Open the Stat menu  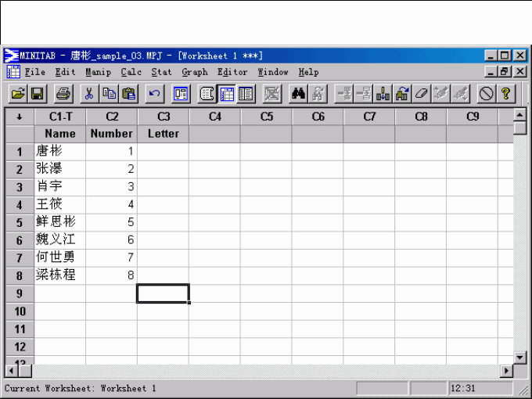pyautogui.click(x=161, y=72)
